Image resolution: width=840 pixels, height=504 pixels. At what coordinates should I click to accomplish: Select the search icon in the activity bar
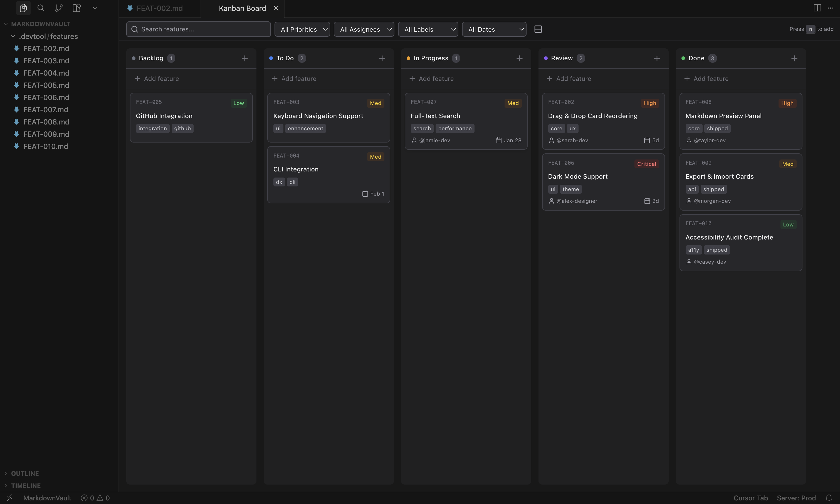point(41,8)
